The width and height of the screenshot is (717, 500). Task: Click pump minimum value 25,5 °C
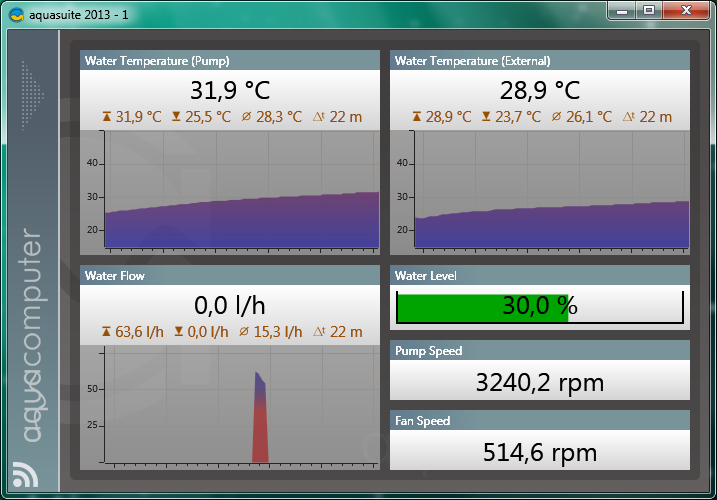click(208, 117)
